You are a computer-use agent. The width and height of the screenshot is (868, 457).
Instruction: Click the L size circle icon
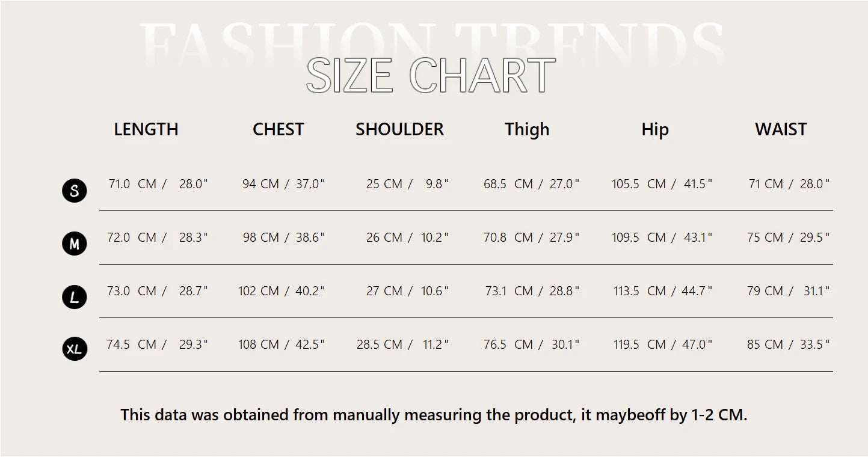coord(75,297)
